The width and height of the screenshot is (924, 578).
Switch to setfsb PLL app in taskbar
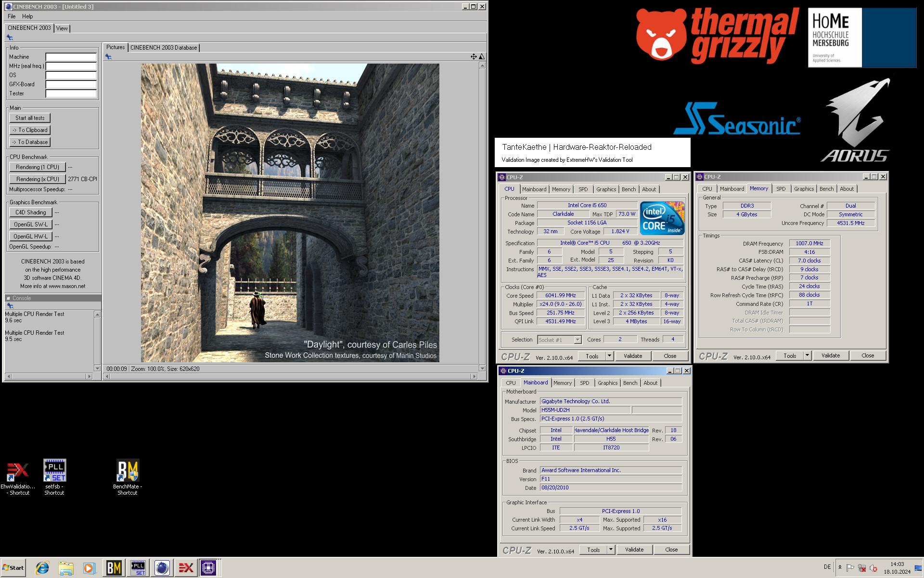pos(138,568)
